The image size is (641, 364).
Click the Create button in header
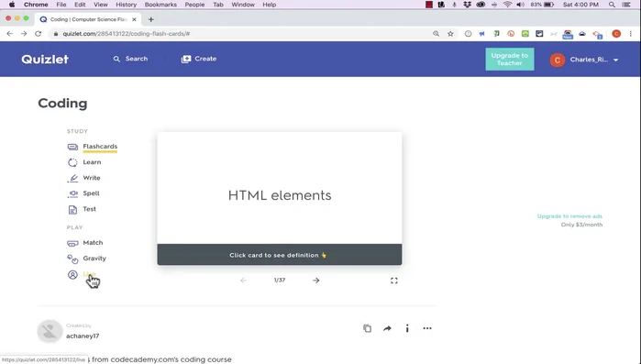point(199,59)
